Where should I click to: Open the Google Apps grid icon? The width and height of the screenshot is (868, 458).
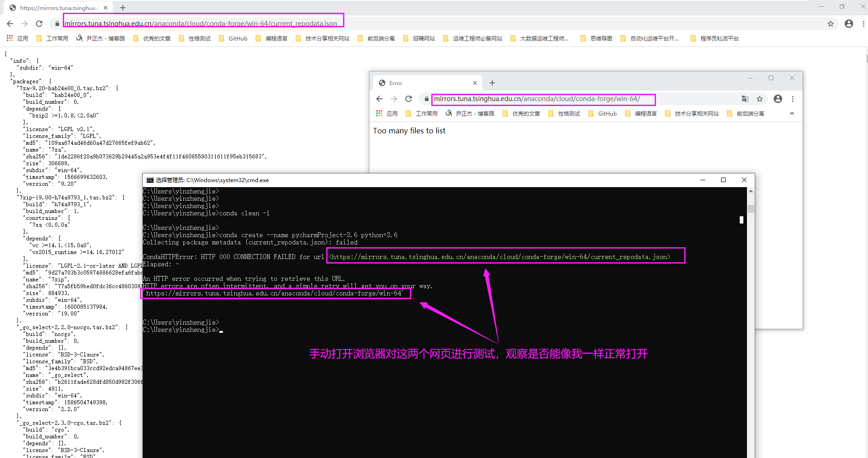coord(9,38)
